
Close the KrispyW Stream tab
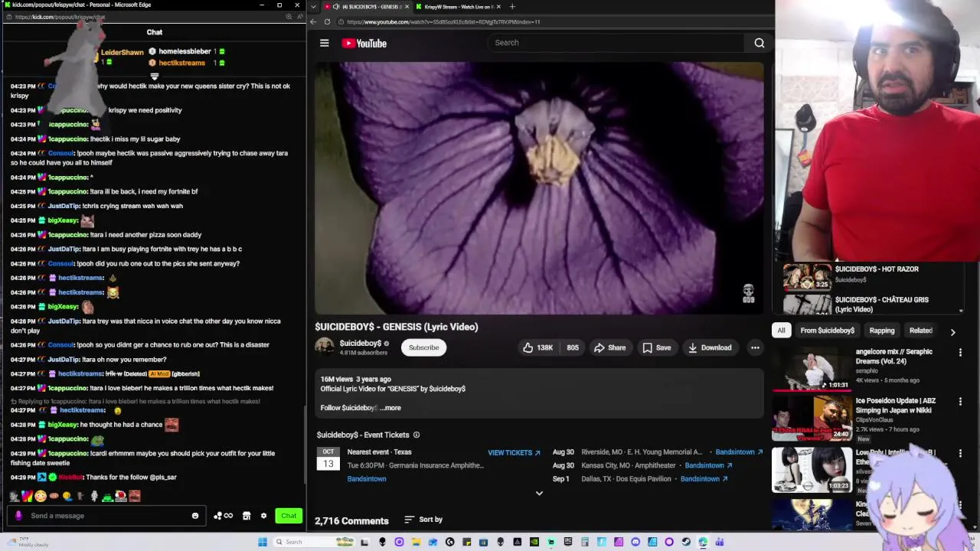498,7
